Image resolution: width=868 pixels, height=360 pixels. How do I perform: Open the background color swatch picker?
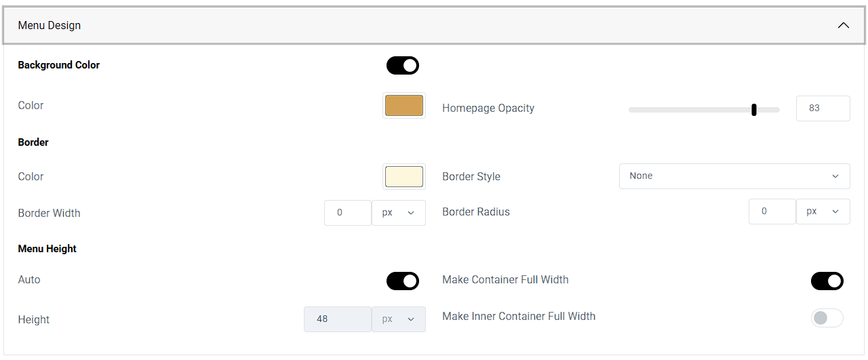pos(404,106)
